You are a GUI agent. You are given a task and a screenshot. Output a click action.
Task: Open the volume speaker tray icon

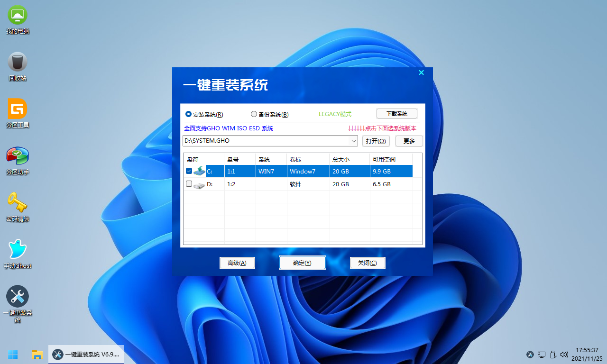pyautogui.click(x=564, y=355)
